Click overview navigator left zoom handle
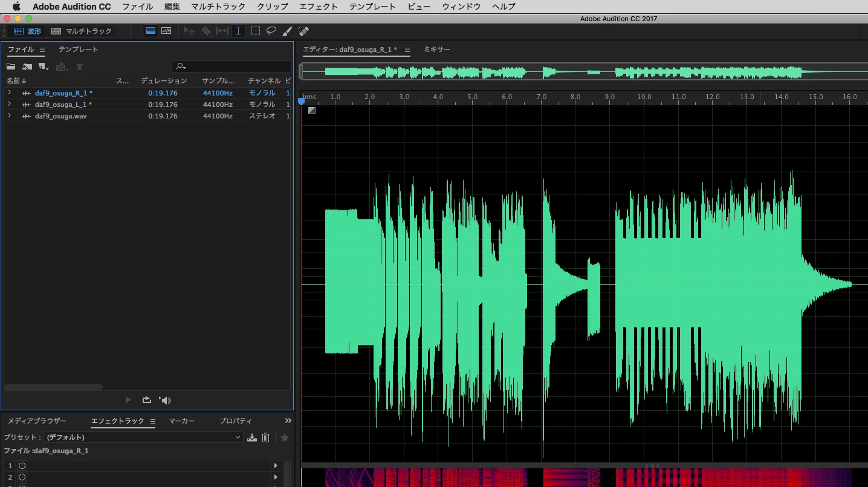This screenshot has width=868, height=487. click(x=301, y=72)
